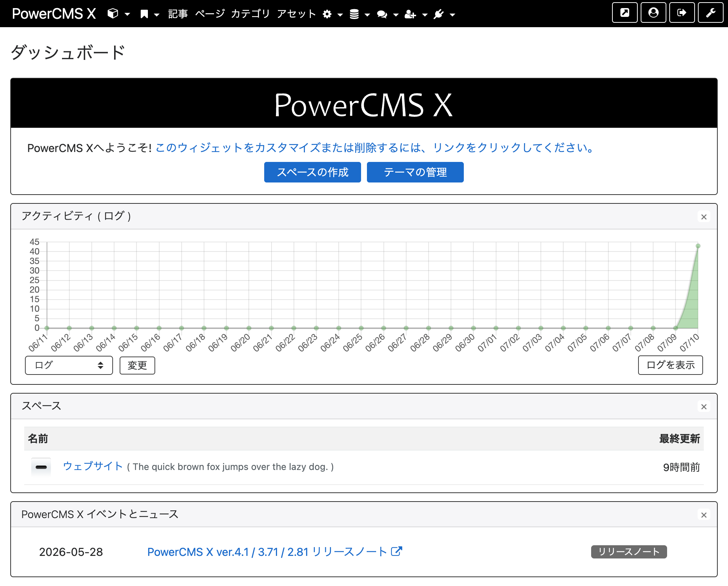
Task: Click the widget customize link in welcome text
Action: 375,148
